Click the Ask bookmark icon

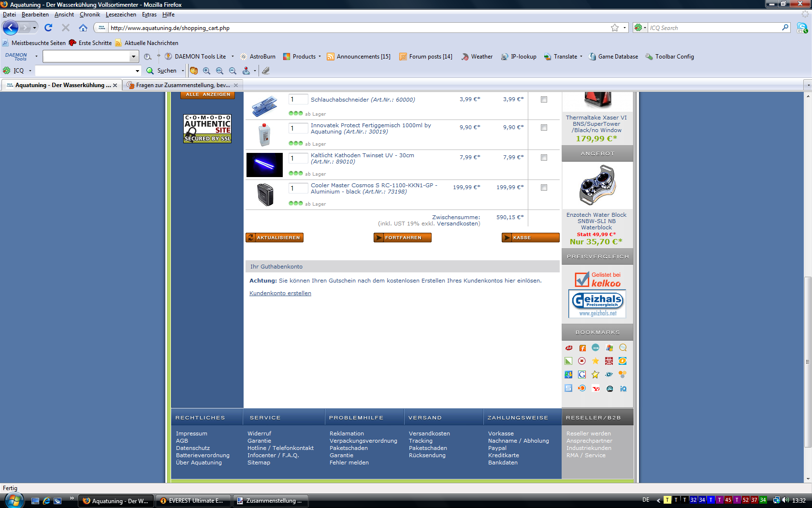pos(569,348)
